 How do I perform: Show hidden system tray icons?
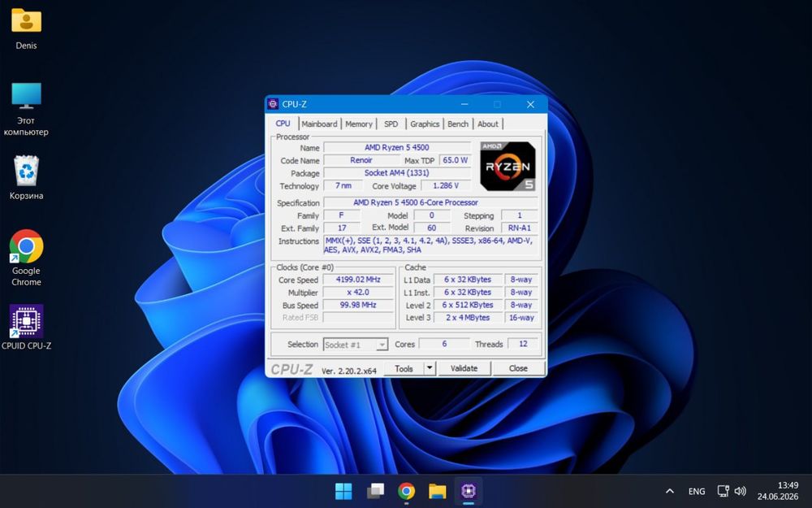[670, 491]
